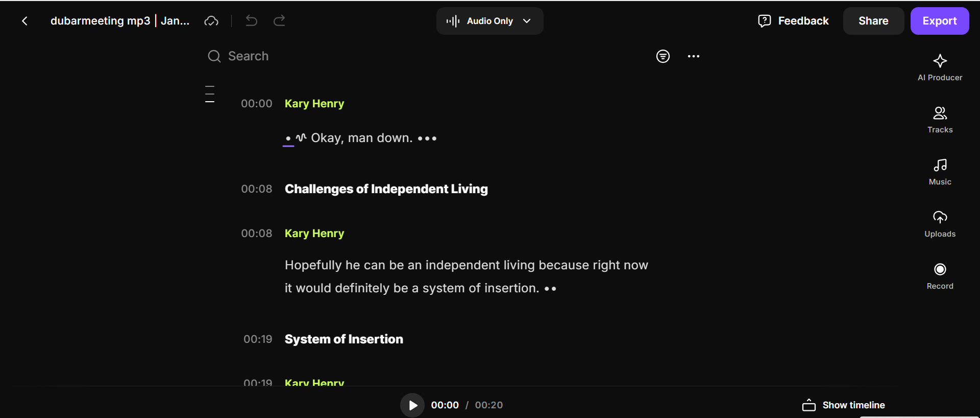Play the audio from the start
This screenshot has width=980, height=418.
[412, 405]
